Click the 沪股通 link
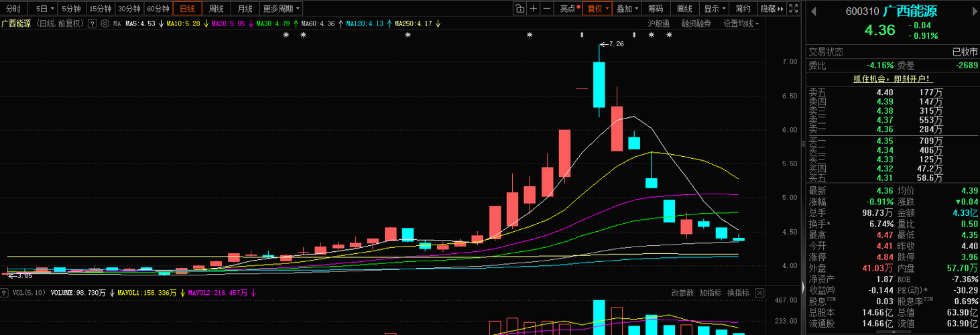The width and height of the screenshot is (980, 335). coord(658,23)
